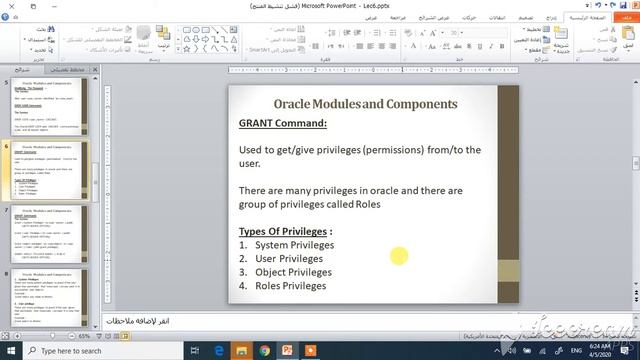Toggle italic formatting
This screenshot has width=640, height=360.
491,46
